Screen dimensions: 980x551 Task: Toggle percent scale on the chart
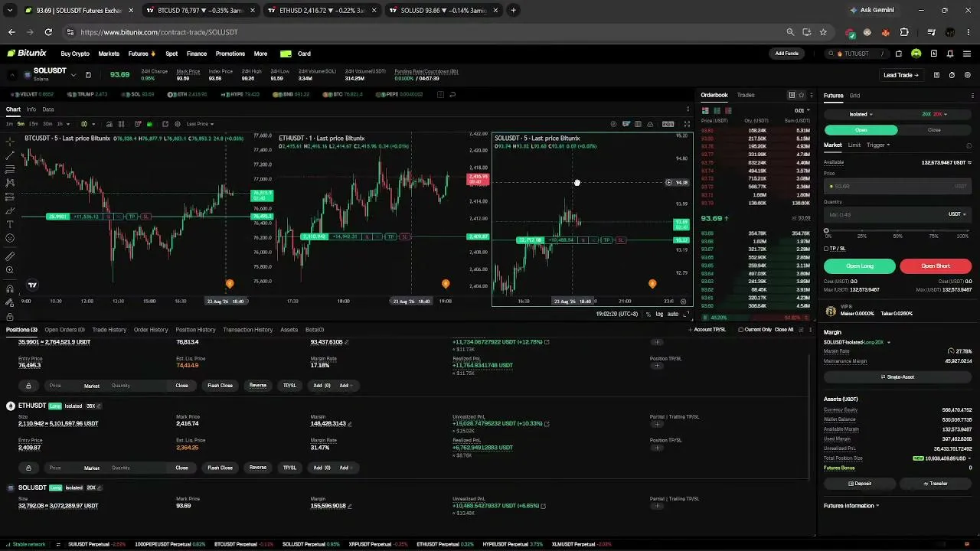[648, 314]
